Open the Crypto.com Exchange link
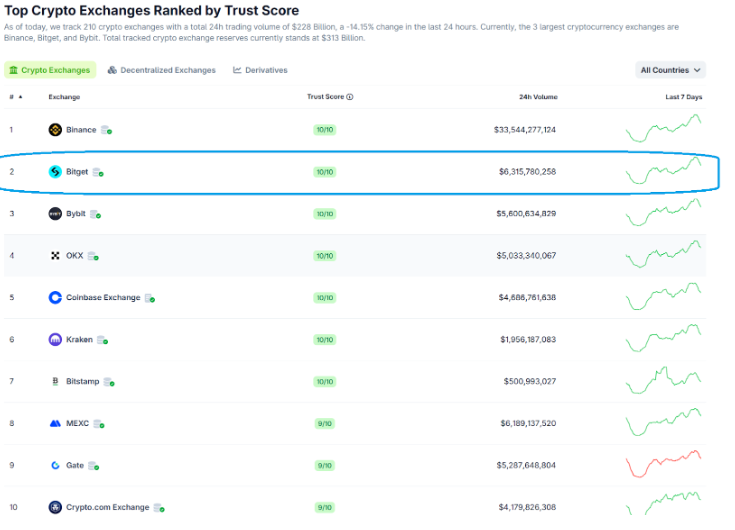The image size is (735, 530). (x=108, y=508)
